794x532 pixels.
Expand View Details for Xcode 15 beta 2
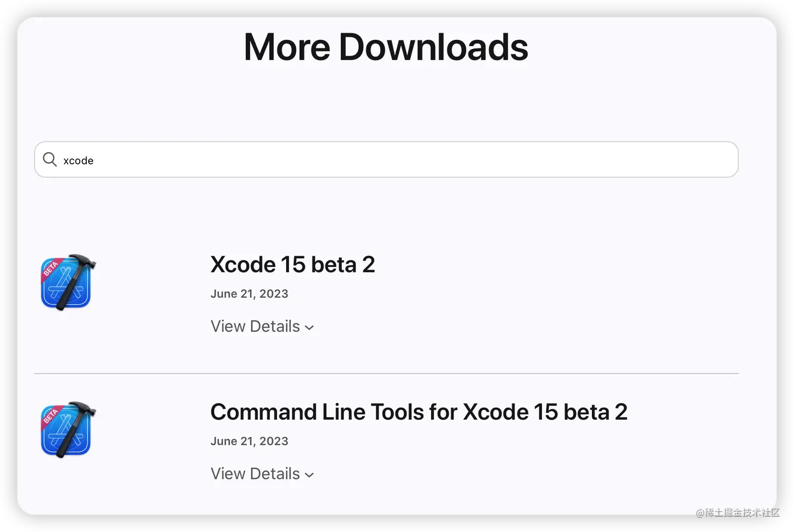coord(255,326)
